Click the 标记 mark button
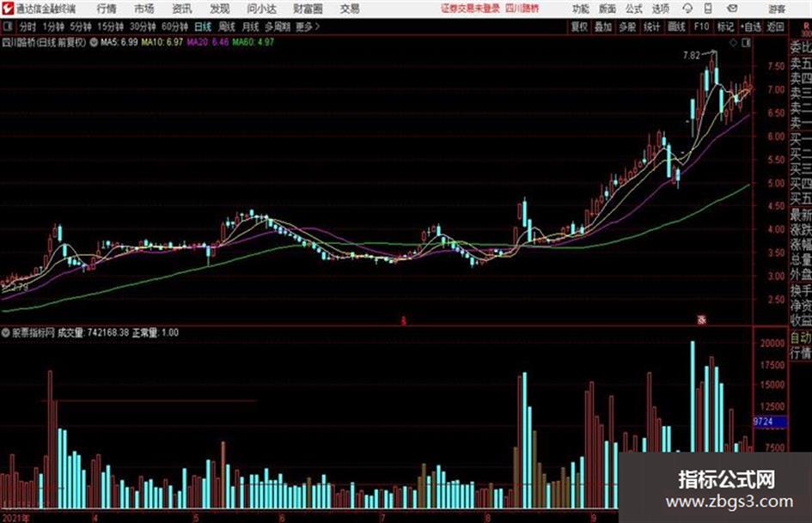812x523 pixels. tap(725, 27)
